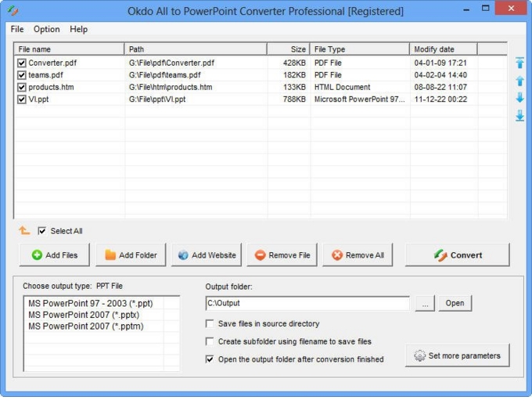
Task: Click the Add Folder button
Action: tap(131, 255)
